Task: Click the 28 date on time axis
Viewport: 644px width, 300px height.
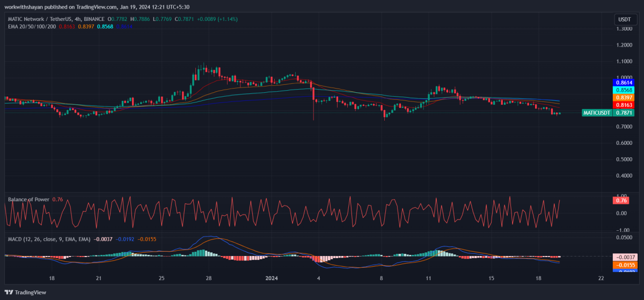Action: [208, 279]
